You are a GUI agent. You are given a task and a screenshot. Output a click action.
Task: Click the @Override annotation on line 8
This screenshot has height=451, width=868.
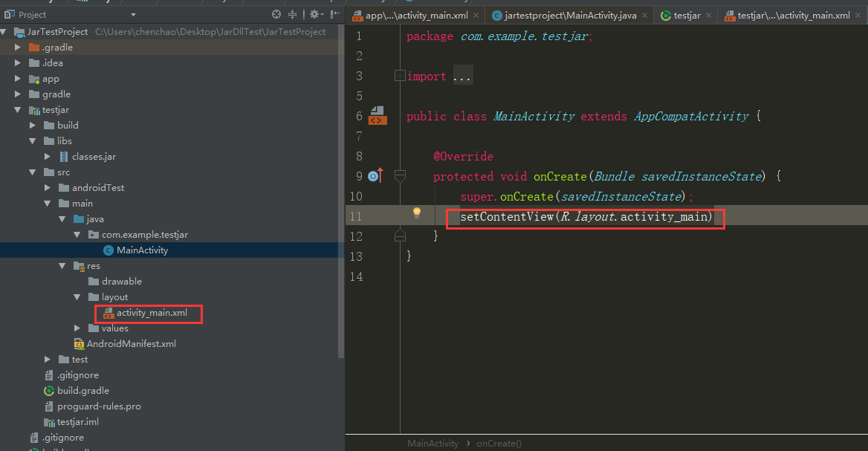pos(463,157)
